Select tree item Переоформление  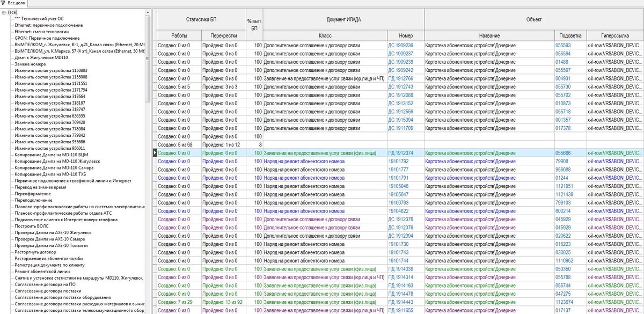[32, 193]
